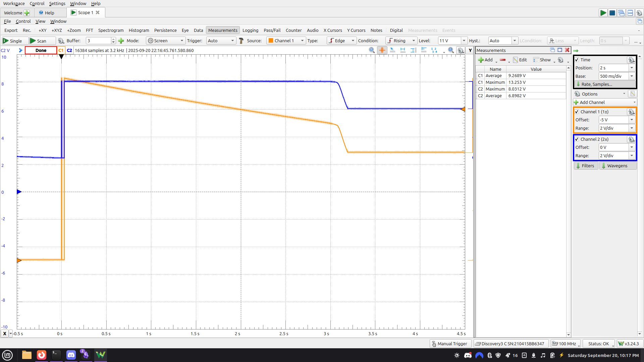The image size is (644, 362).
Task: Uncheck the Time checkbox
Action: 577,60
